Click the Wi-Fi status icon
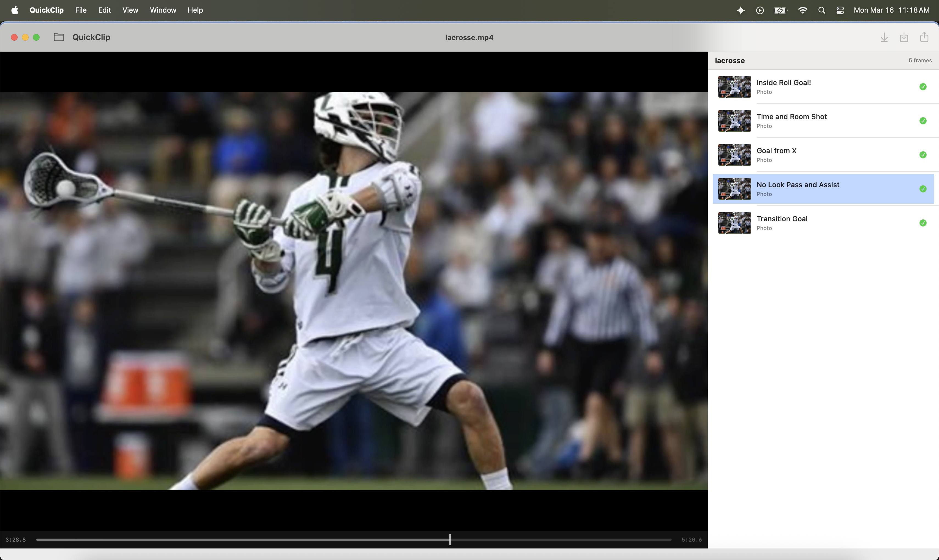The height and width of the screenshot is (560, 939). pyautogui.click(x=803, y=10)
